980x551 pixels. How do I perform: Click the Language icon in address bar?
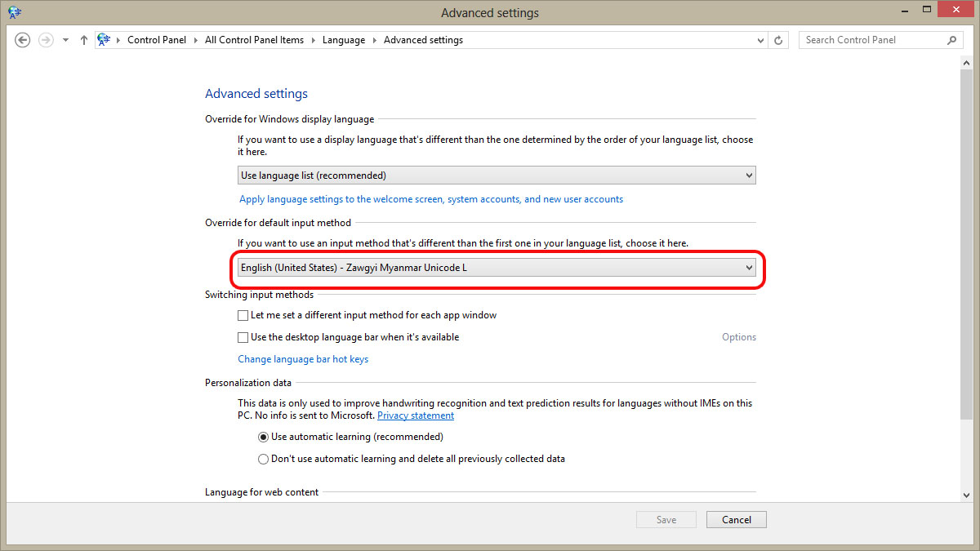pos(104,40)
